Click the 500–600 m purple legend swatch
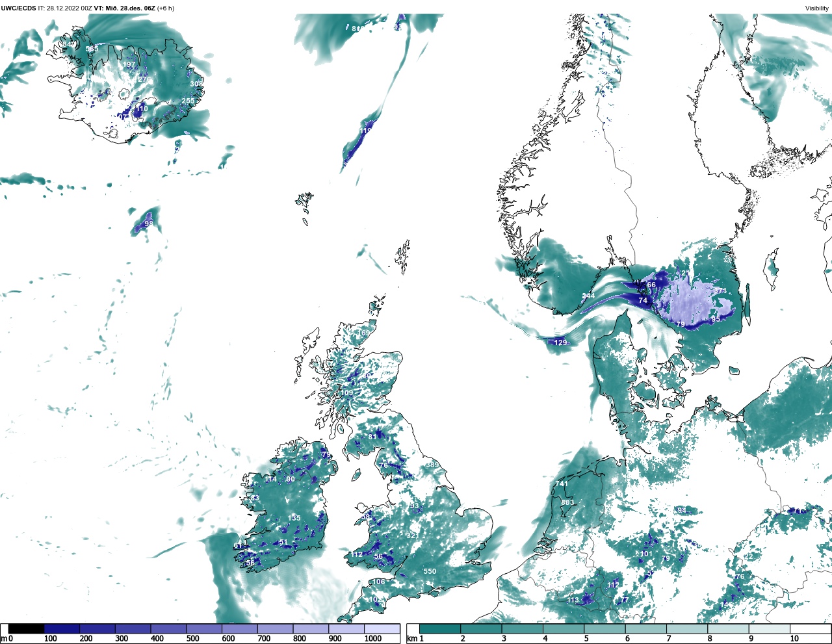832x644 pixels. (204, 628)
